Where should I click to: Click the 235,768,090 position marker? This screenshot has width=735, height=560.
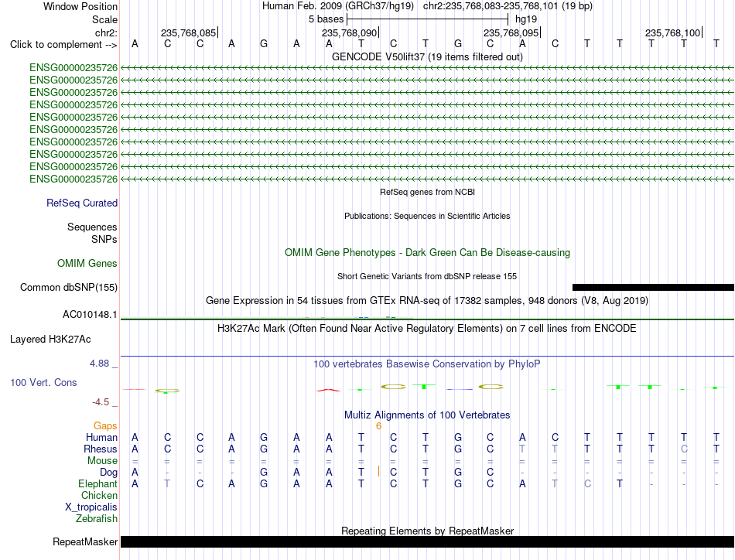pyautogui.click(x=350, y=32)
